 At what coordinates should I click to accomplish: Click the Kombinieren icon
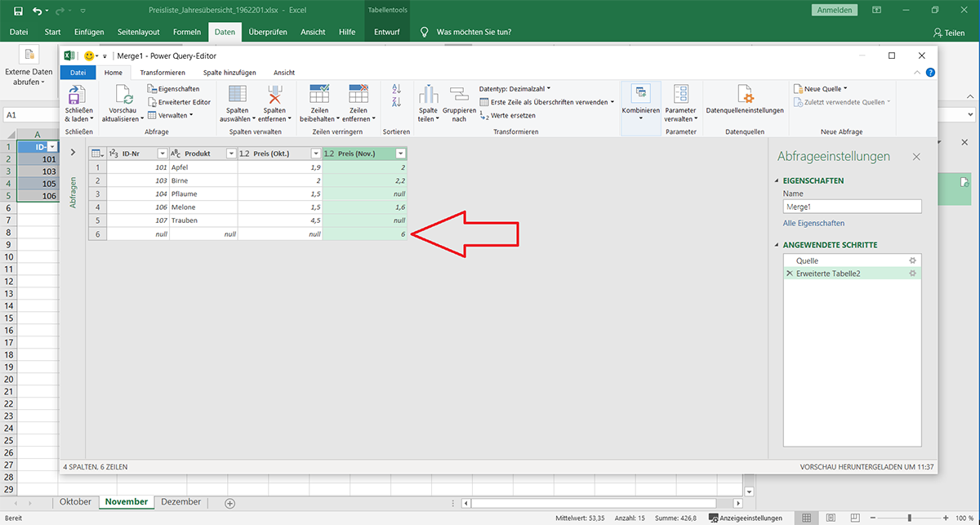pyautogui.click(x=641, y=94)
